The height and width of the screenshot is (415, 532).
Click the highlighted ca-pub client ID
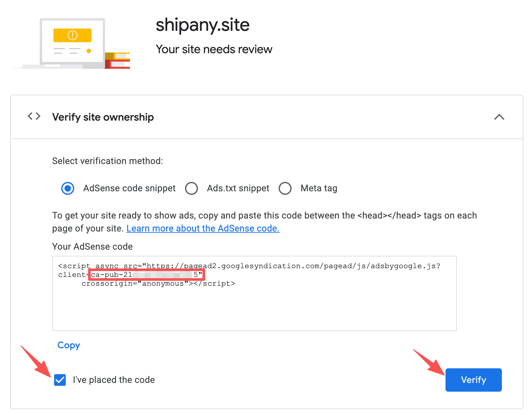(x=146, y=275)
